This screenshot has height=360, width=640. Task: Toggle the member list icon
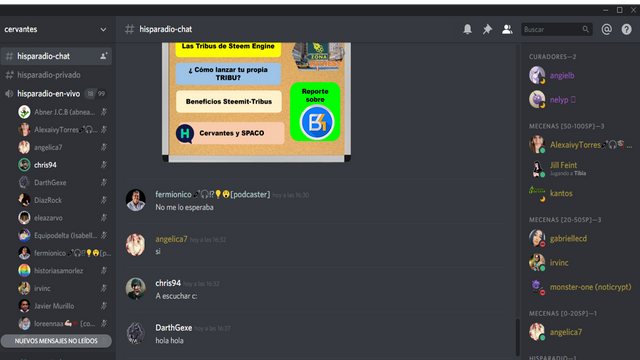(x=507, y=29)
